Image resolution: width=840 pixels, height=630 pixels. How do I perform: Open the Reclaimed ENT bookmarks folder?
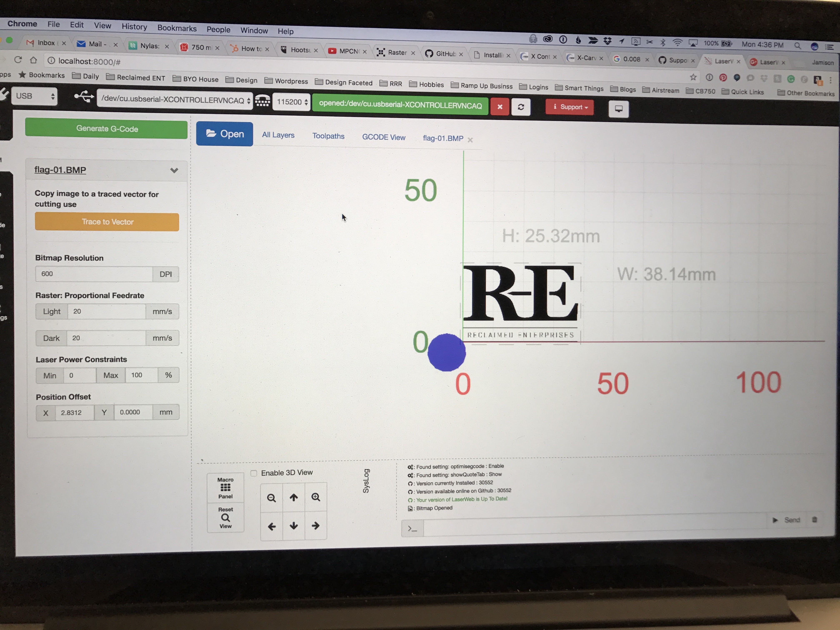point(136,77)
